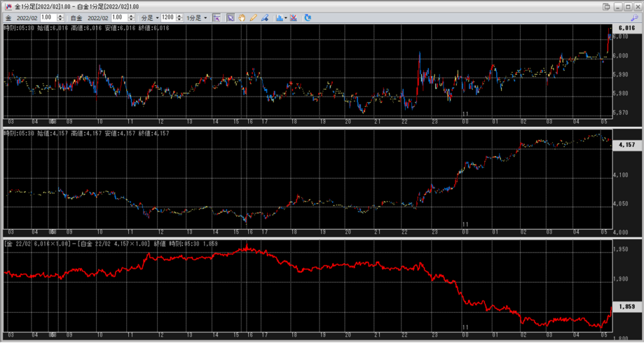Select the arrow pointer tool
644x343 pixels.
point(231,18)
